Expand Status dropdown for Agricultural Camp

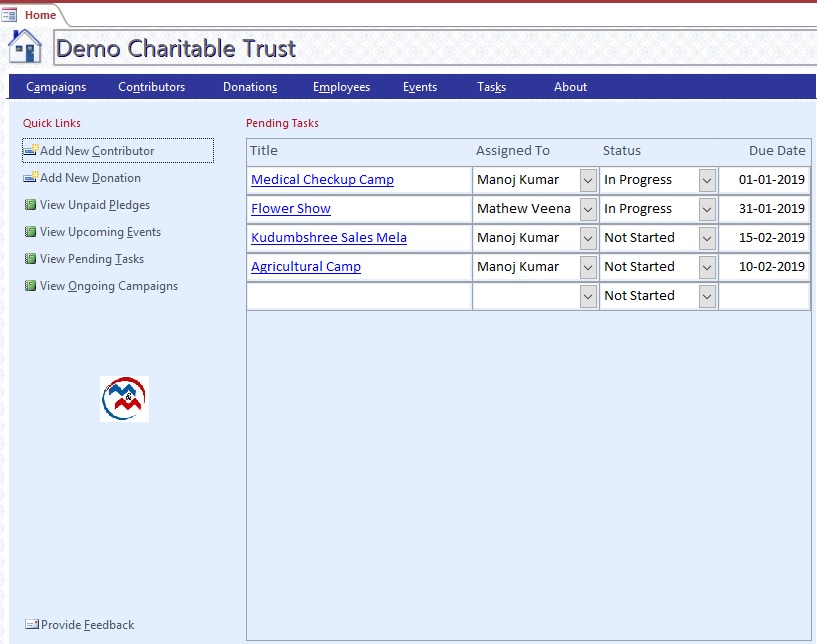[707, 267]
